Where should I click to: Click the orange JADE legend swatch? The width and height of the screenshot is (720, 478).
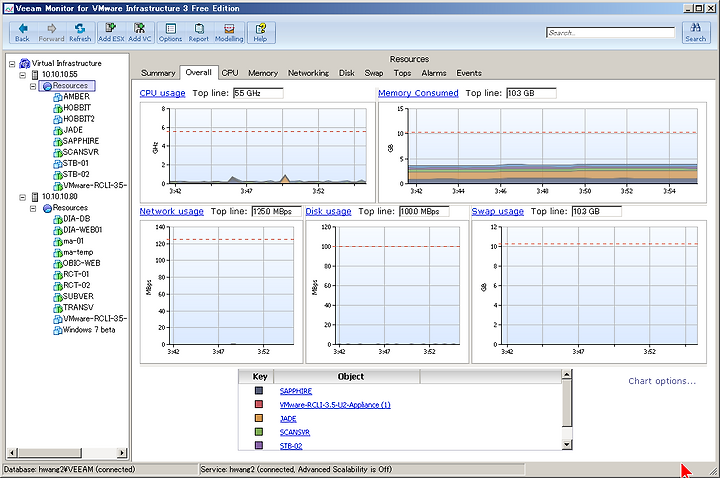pyautogui.click(x=259, y=418)
